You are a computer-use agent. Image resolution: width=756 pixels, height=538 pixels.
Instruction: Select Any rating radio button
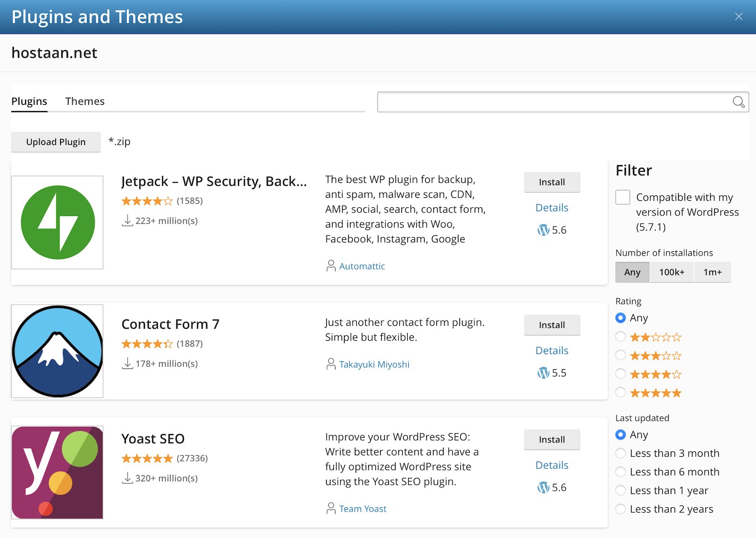point(620,318)
